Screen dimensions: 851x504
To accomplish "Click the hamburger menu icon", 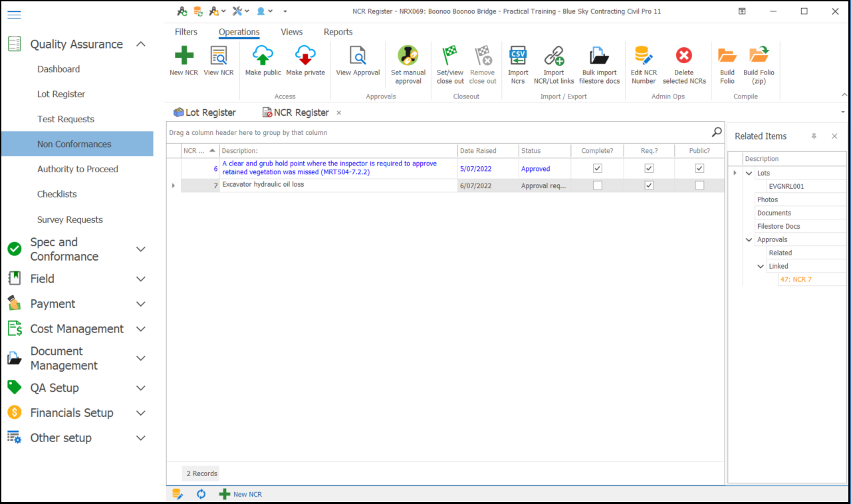I will 14,14.
